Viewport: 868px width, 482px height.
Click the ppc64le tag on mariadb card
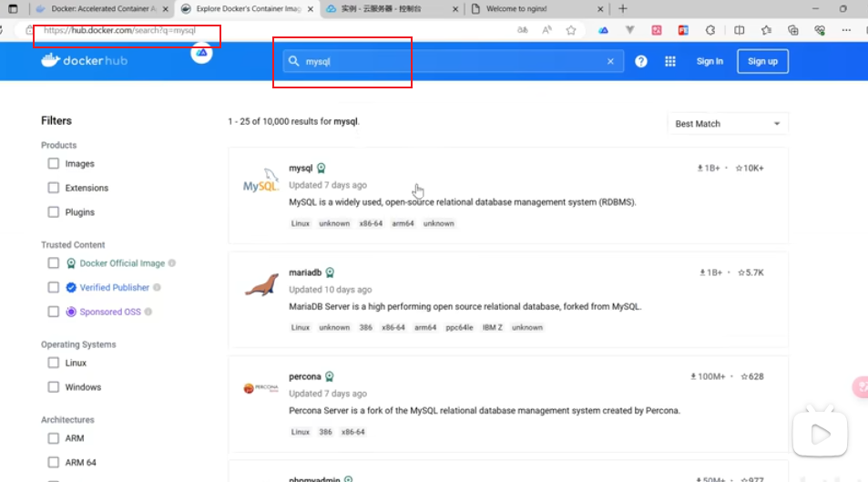tap(459, 328)
